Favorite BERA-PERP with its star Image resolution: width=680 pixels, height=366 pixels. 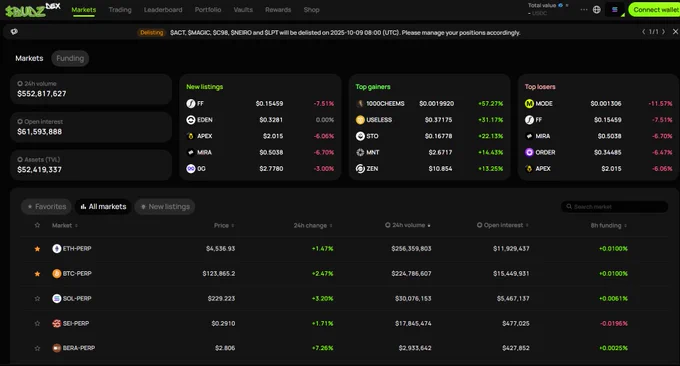point(37,348)
